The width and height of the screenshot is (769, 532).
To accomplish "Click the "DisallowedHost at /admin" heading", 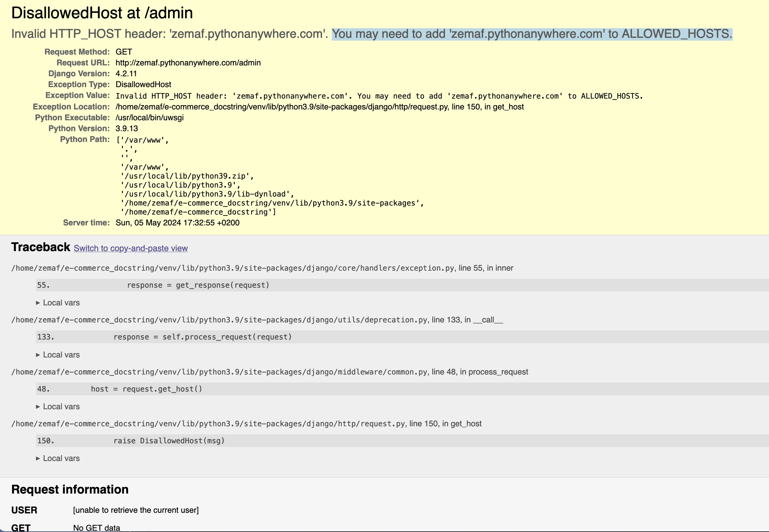I will point(102,13).
